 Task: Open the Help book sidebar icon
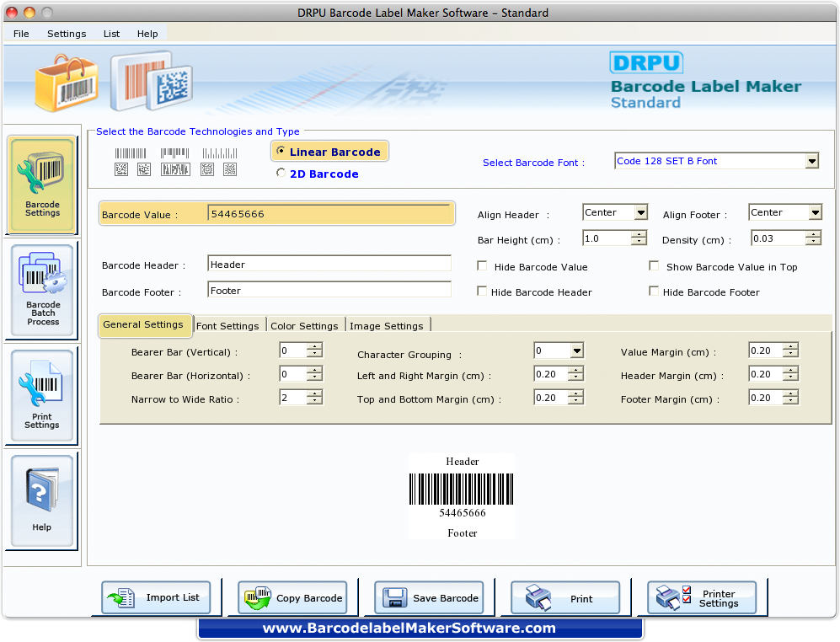tap(42, 500)
